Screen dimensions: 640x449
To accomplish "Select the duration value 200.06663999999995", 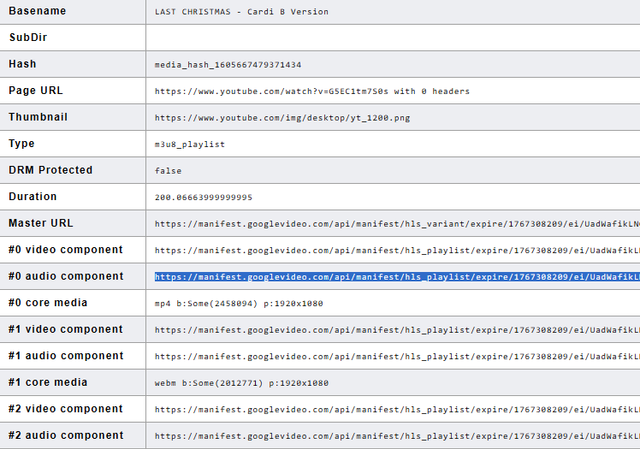I will pos(203,198).
